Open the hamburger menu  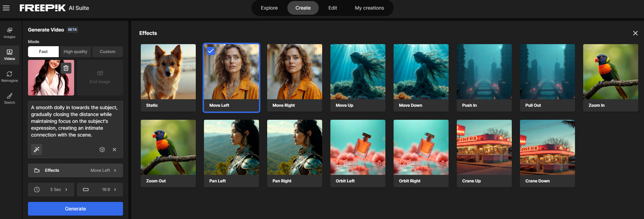[6, 8]
